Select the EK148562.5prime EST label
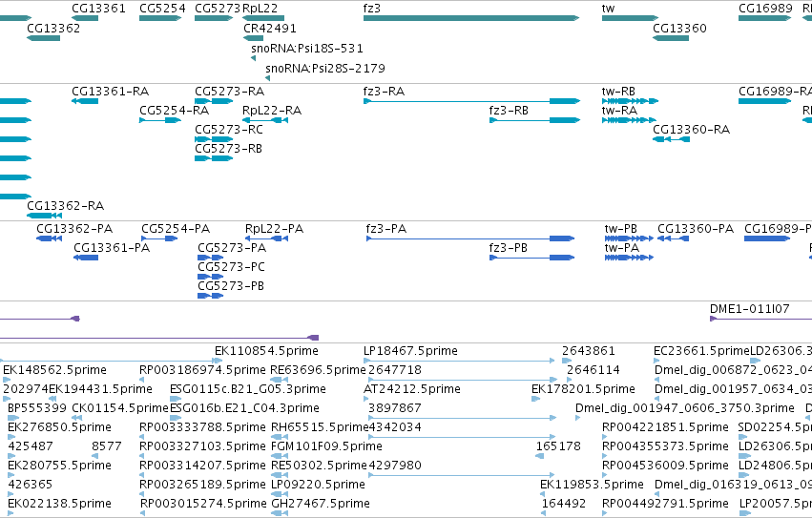The width and height of the screenshot is (812, 518). [55, 370]
